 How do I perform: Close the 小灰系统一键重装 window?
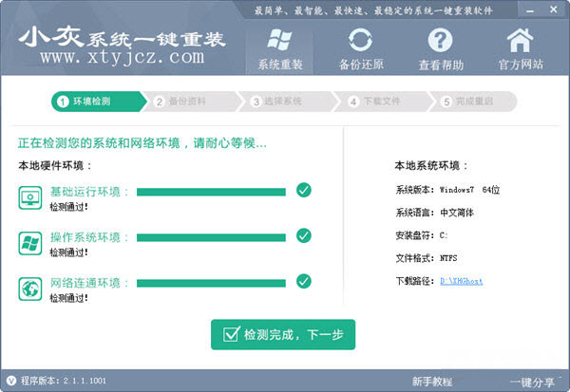(x=553, y=9)
